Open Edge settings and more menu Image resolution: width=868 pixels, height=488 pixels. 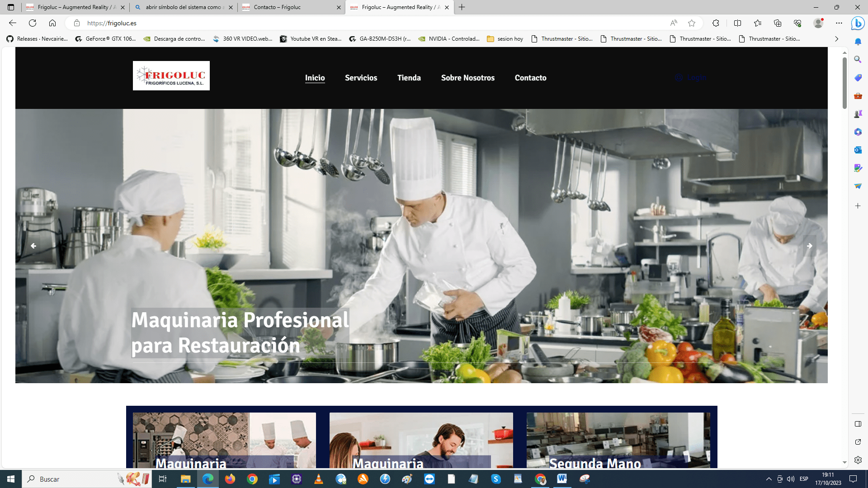[839, 23]
